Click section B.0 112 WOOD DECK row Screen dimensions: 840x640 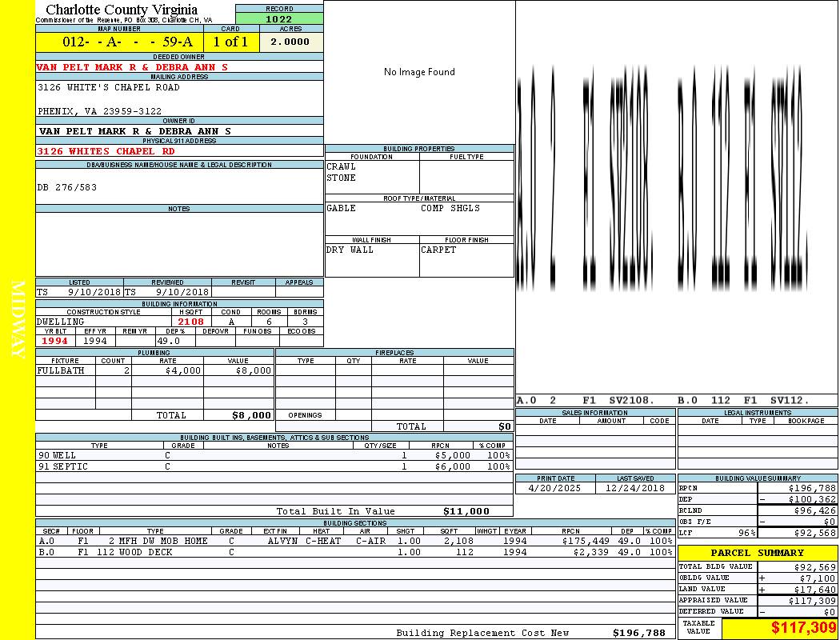(x=355, y=553)
